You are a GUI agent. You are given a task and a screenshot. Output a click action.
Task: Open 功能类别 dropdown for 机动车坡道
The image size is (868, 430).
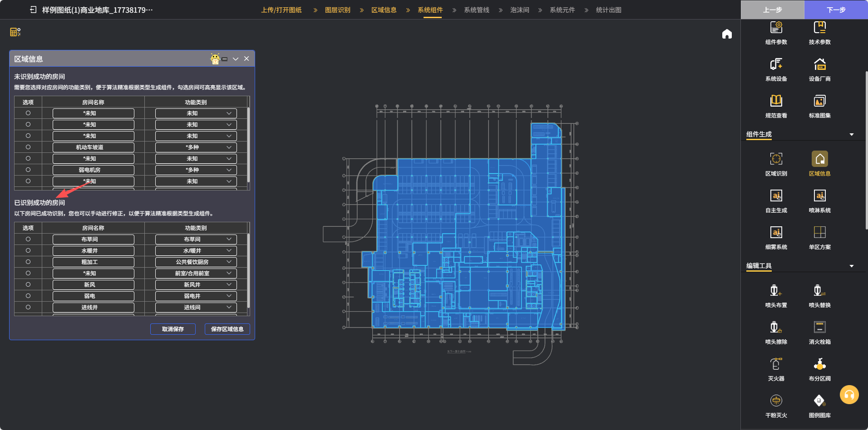click(x=196, y=147)
